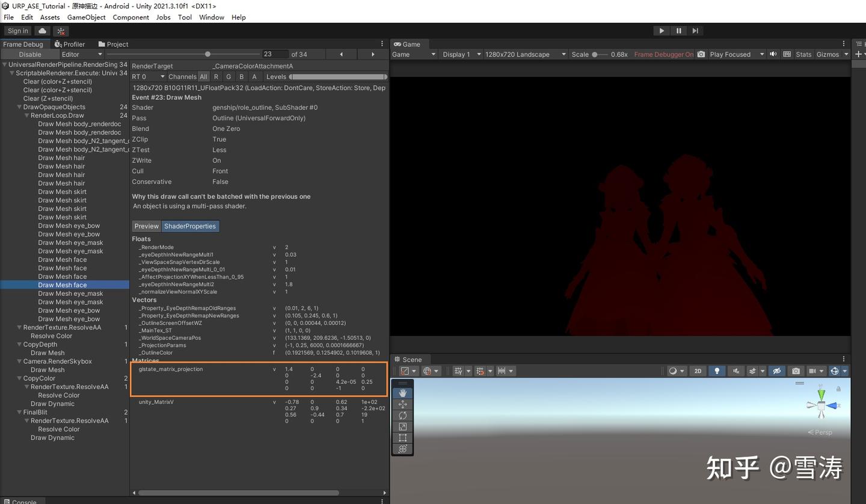Toggle scene lighting with the light bulb icon
This screenshot has width=866, height=504.
[717, 371]
